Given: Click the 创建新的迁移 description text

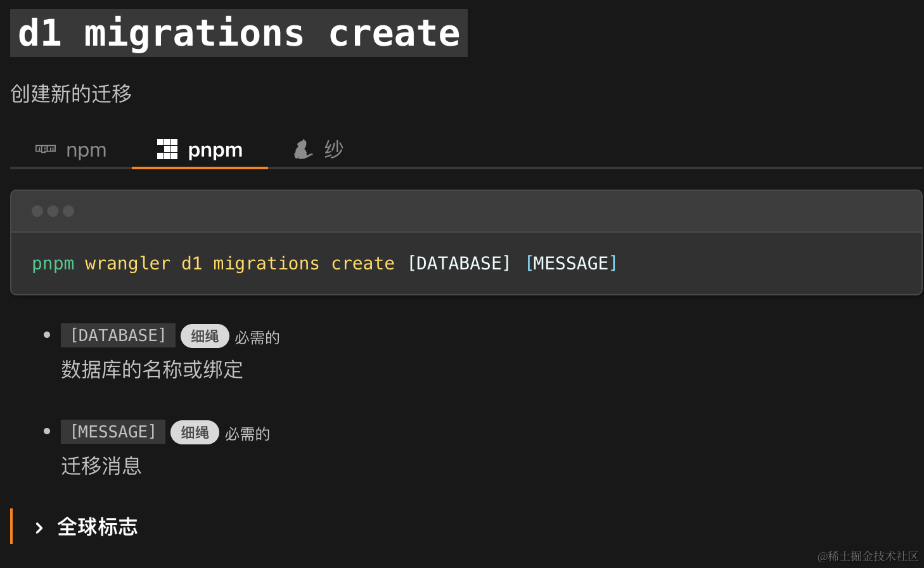Looking at the screenshot, I should (71, 94).
